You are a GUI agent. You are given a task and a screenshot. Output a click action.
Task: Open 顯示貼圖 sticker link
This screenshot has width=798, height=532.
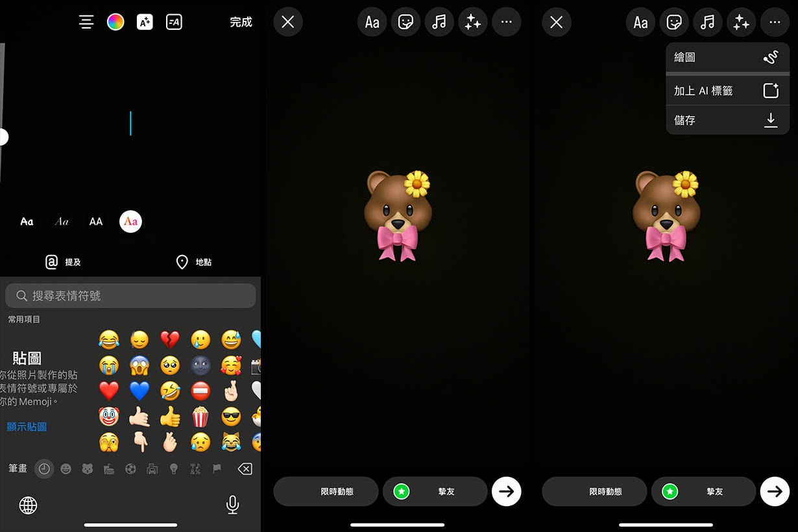tap(27, 427)
